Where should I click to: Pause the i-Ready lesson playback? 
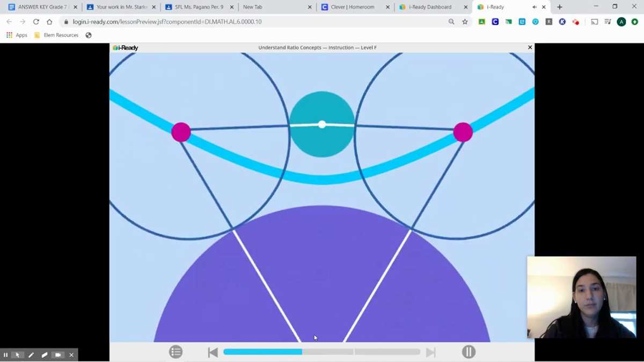coord(469,352)
